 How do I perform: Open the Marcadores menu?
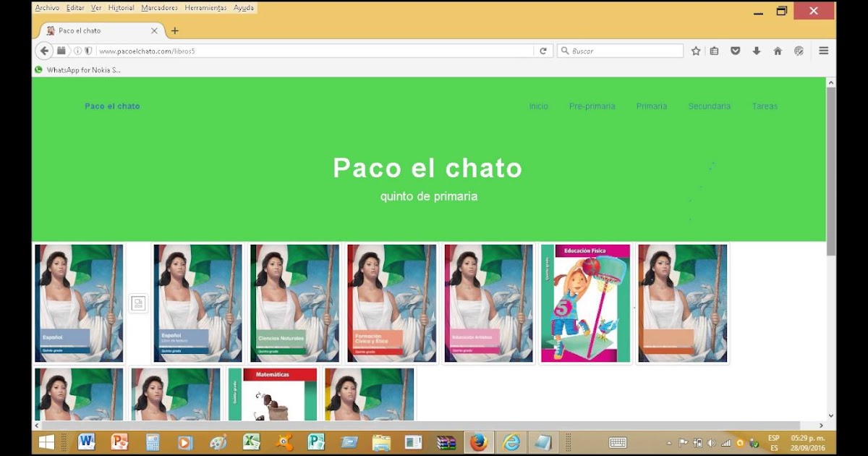[159, 8]
